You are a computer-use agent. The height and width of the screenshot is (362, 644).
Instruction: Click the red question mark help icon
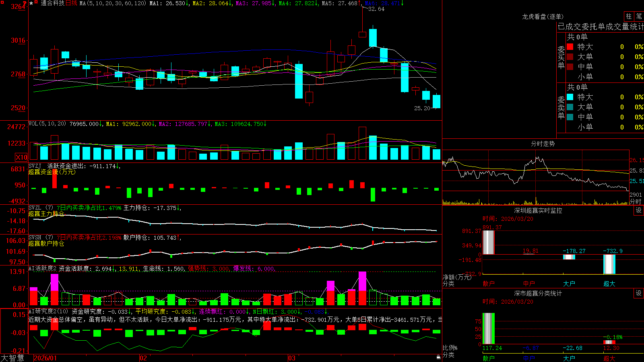(x=25, y=3)
